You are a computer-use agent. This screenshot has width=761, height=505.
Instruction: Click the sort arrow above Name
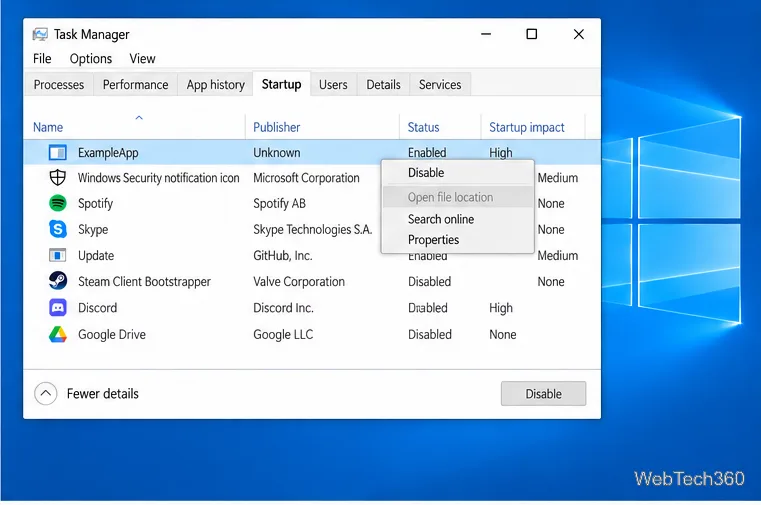139,117
